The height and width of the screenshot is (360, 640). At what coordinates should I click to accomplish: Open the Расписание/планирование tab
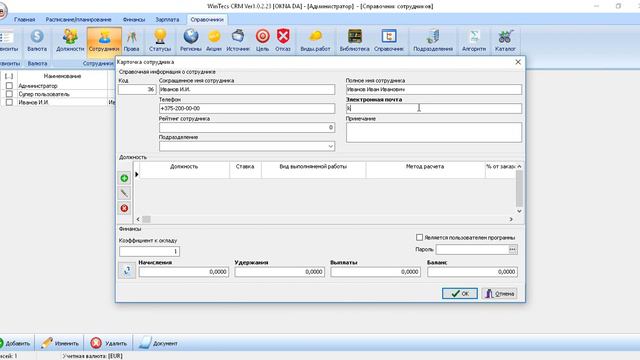click(x=78, y=19)
